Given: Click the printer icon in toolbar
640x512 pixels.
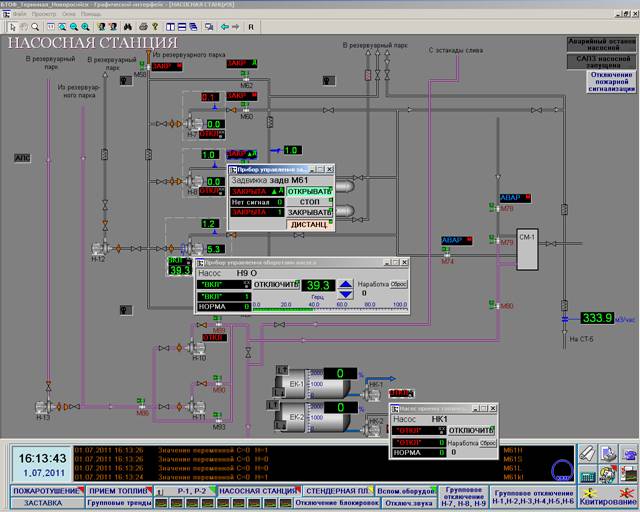Looking at the screenshot, I should tap(143, 27).
